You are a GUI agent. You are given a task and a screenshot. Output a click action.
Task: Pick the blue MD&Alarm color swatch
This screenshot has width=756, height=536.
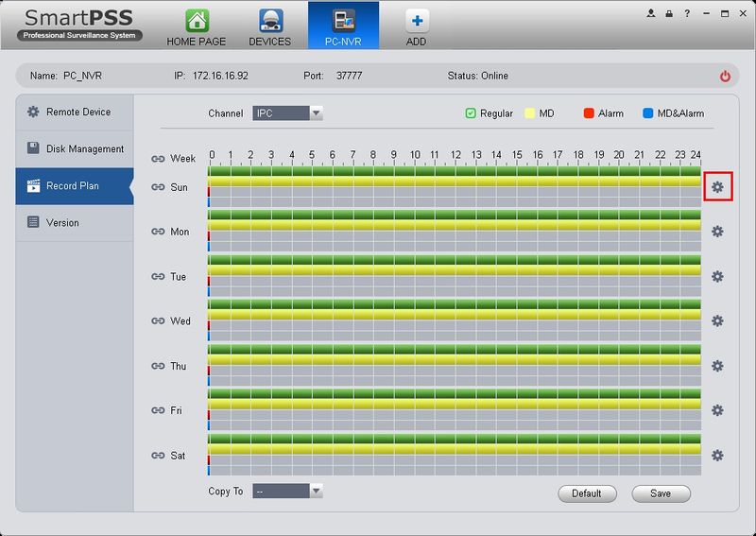[x=649, y=113]
